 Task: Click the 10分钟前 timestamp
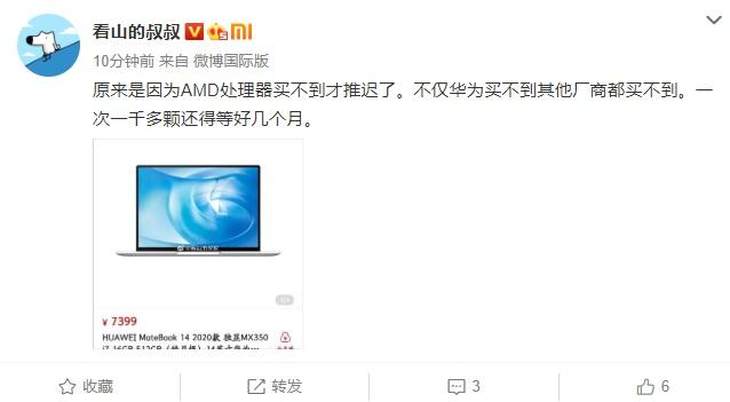pyautogui.click(x=123, y=61)
